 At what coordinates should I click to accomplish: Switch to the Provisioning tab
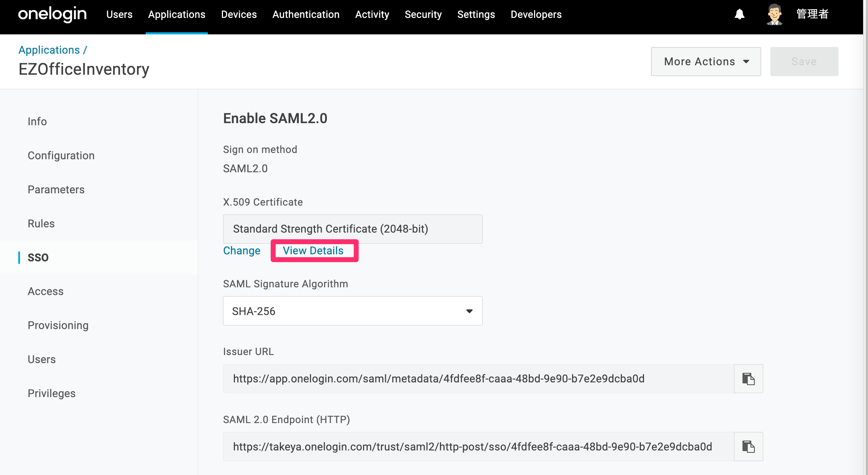pos(58,326)
